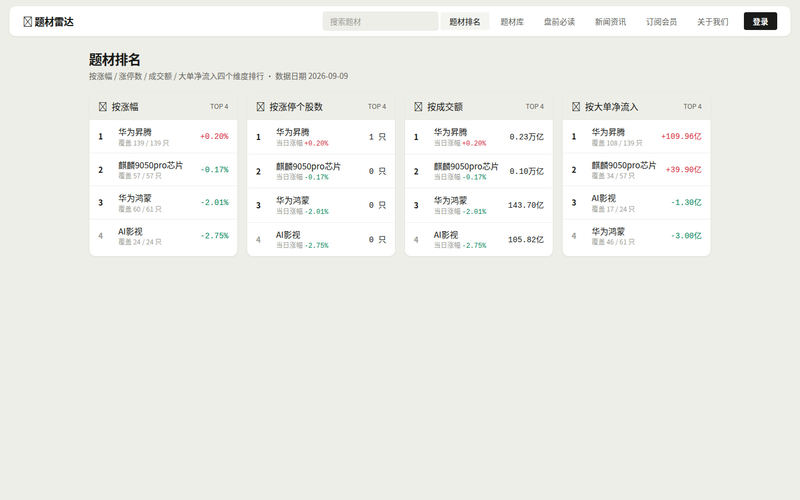Open the 题材排名 nav tab

click(x=465, y=21)
